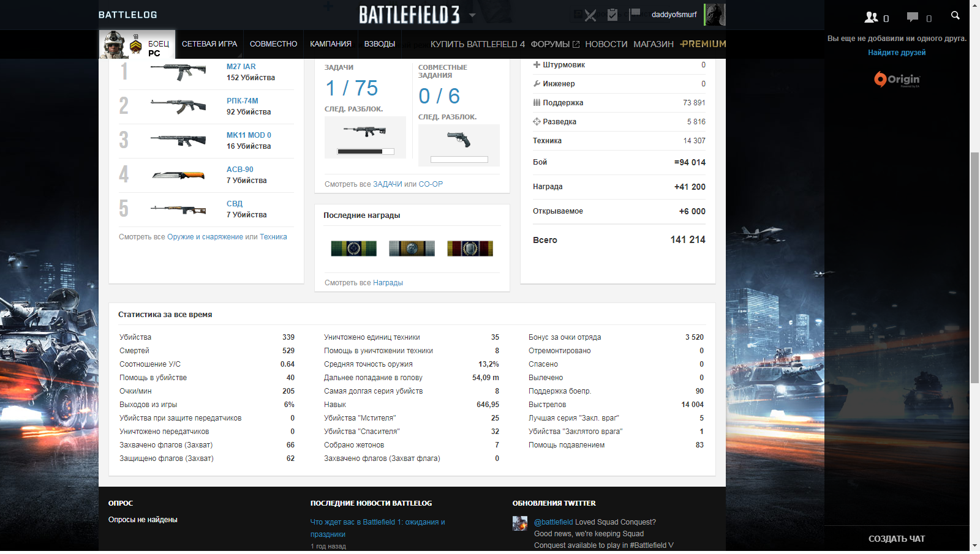Click the crossed swords icon in the header
The width and height of the screenshot is (980, 554).
(x=590, y=15)
